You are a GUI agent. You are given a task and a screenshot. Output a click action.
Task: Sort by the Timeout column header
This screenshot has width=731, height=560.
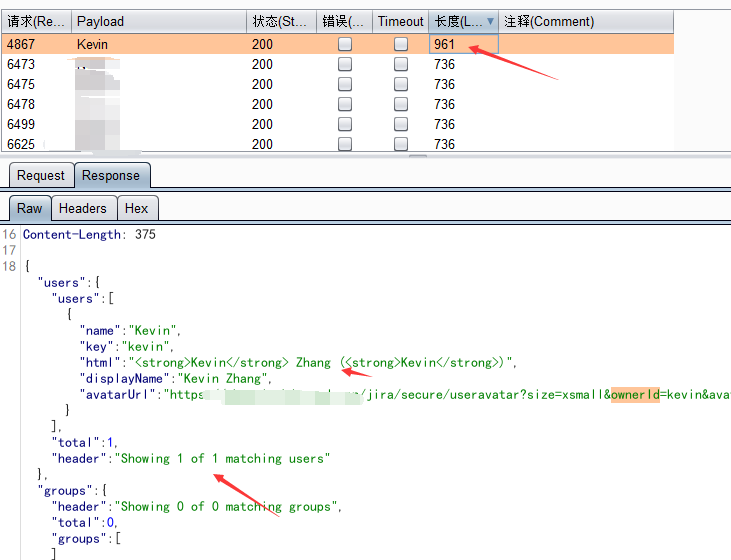click(x=400, y=21)
